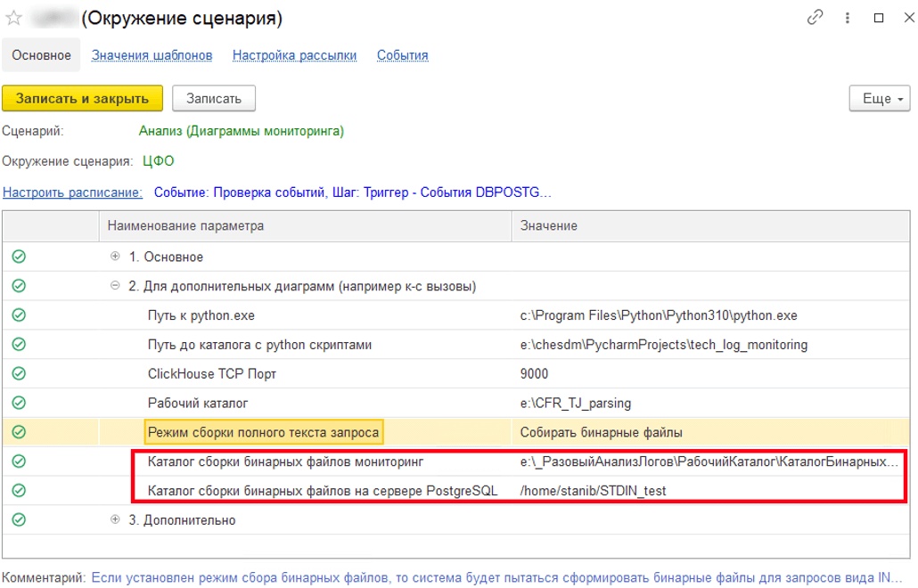Click green check icon for Дополнительно row

point(19,519)
